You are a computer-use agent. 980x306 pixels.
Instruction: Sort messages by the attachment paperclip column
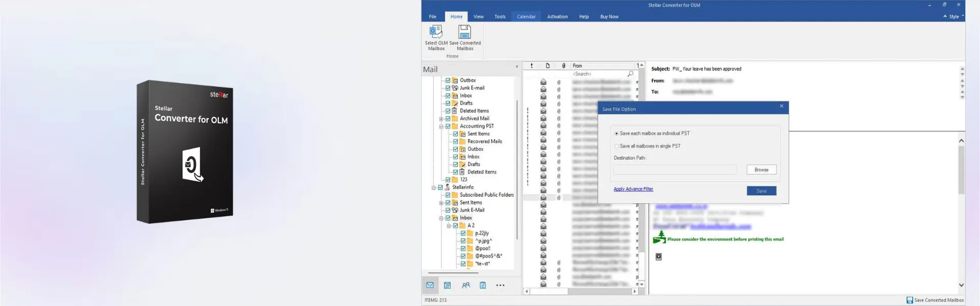point(563,66)
